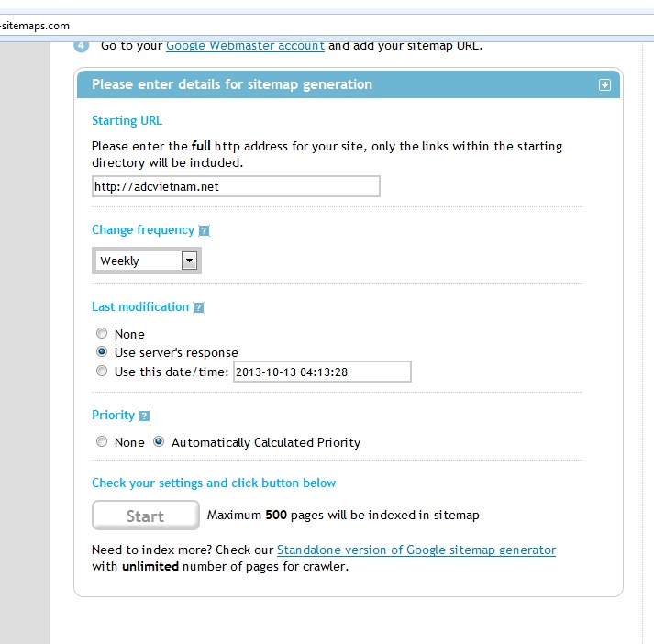Click the Starting URL text field
The height and width of the screenshot is (644, 654).
point(236,186)
